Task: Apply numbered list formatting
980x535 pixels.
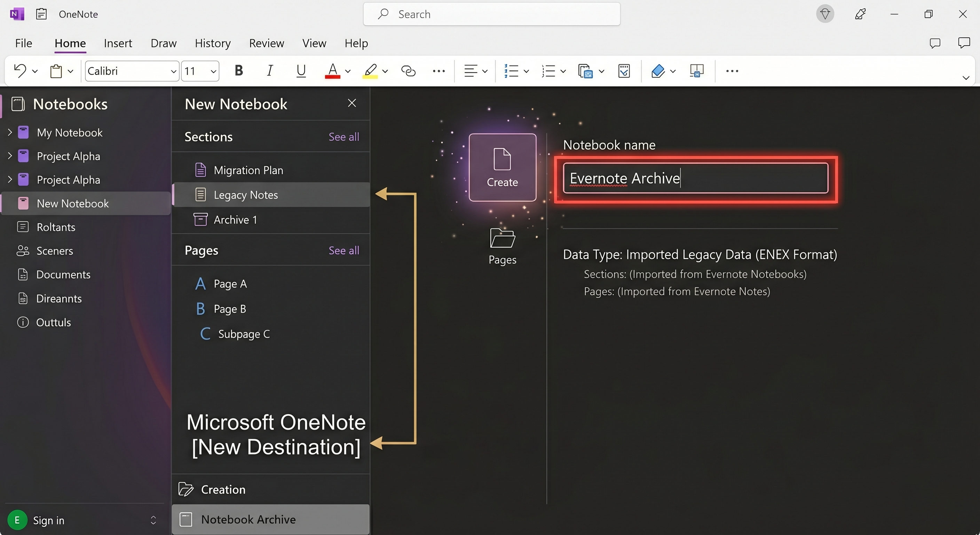Action: coord(548,71)
